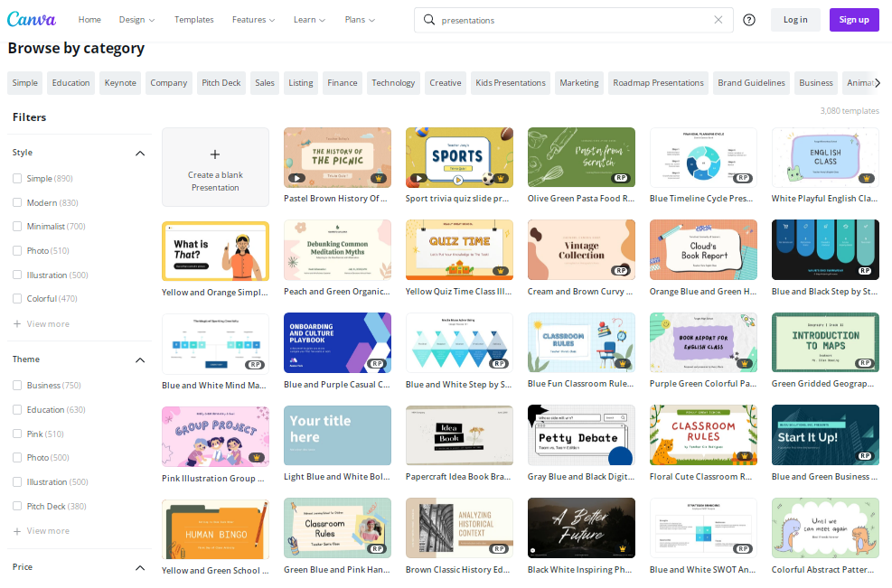
Task: Open the Design dropdown menu
Action: tap(136, 18)
